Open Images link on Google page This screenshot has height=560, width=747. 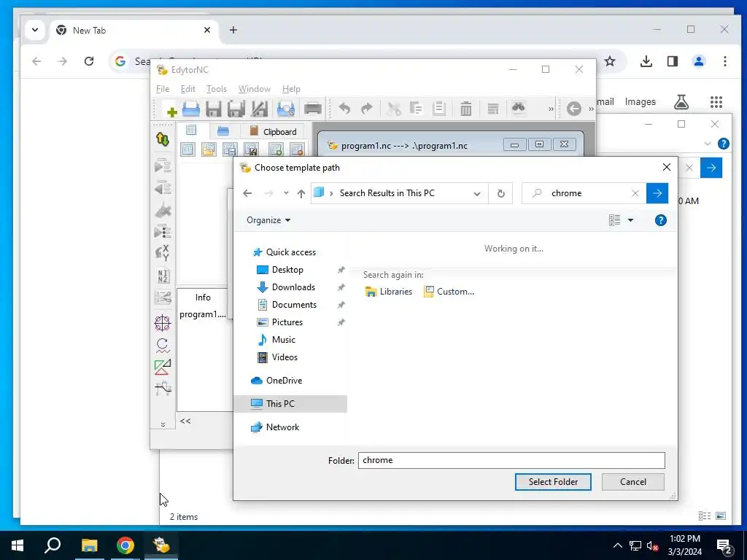[640, 102]
